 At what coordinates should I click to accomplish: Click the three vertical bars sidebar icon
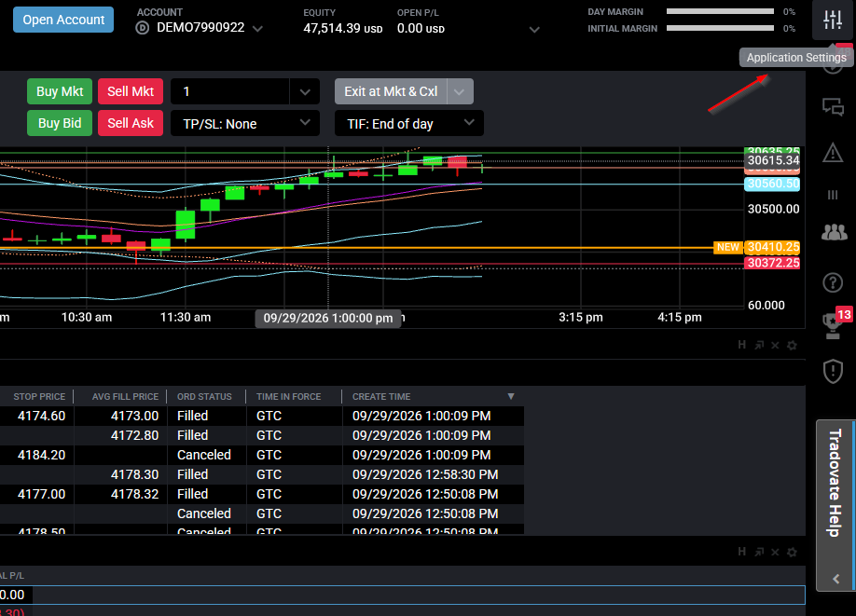(x=833, y=195)
